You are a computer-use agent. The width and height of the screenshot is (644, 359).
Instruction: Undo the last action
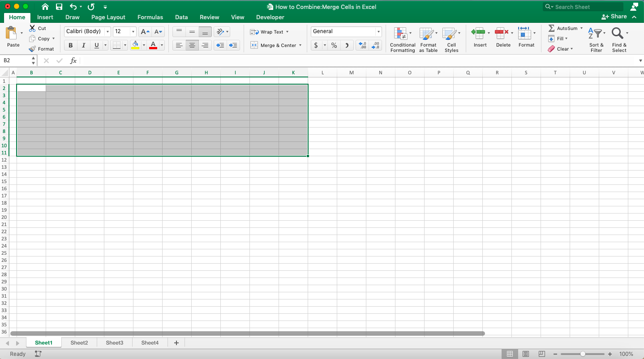[73, 7]
